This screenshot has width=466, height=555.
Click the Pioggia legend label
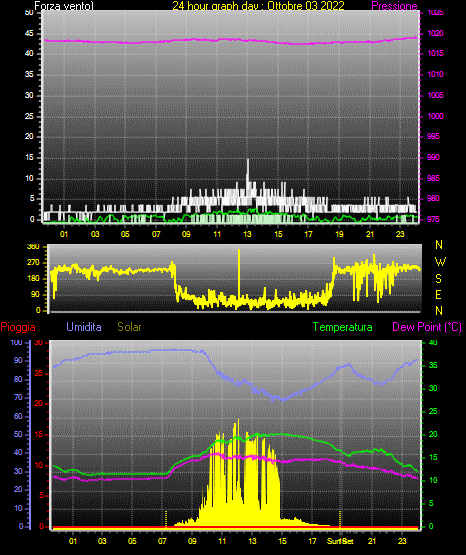(x=18, y=327)
